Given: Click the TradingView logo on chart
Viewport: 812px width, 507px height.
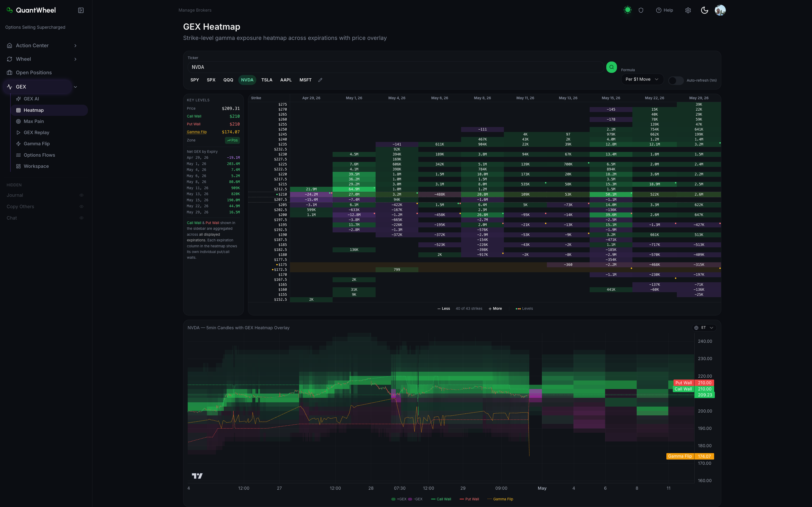Looking at the screenshot, I should pos(197,476).
